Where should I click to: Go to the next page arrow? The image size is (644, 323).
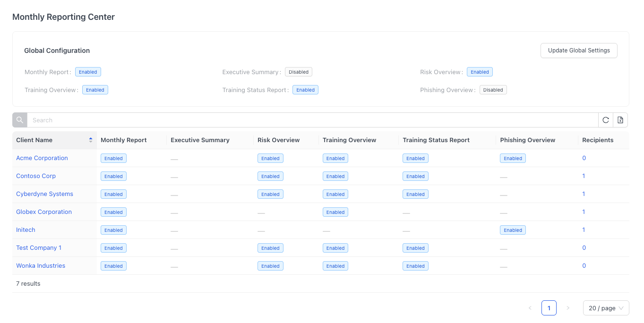click(x=568, y=308)
